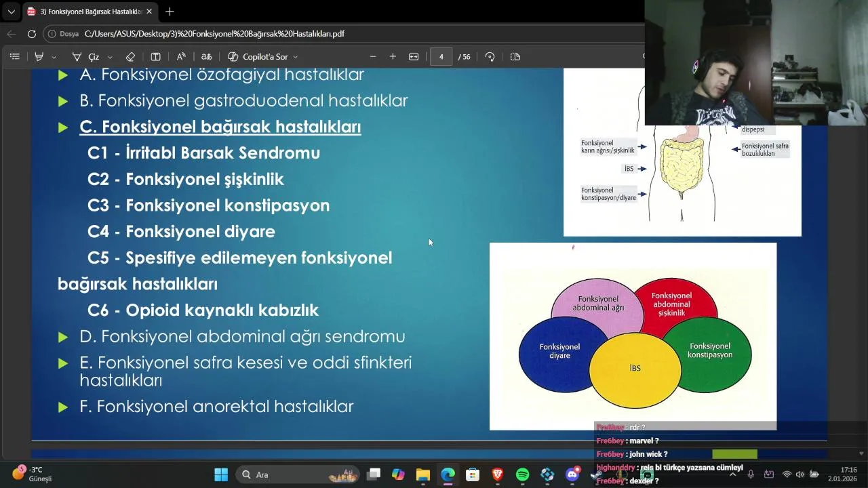Click the text 'C6 - Opioid kaynaklı kabızlık'
This screenshot has width=868, height=488.
click(x=203, y=310)
